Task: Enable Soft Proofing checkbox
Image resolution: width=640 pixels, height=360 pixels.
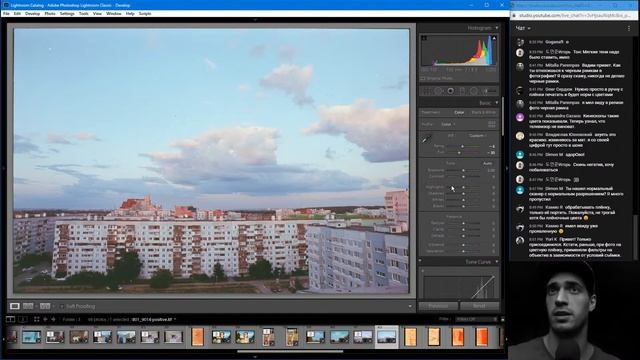Action: [x=62, y=306]
